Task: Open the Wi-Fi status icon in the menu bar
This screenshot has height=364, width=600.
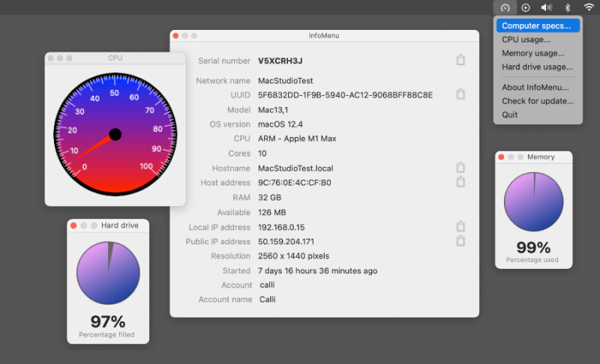Action: (589, 7)
